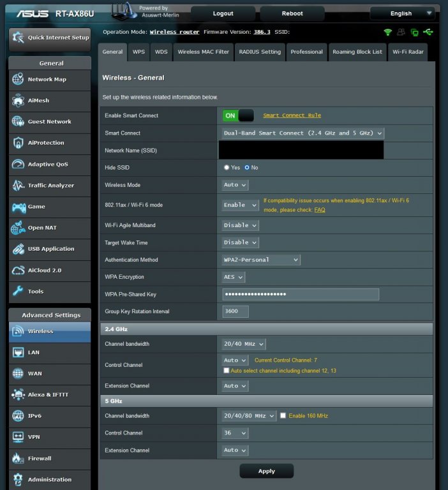Click the guest users status icon
This screenshot has width=448, height=490.
[401, 32]
